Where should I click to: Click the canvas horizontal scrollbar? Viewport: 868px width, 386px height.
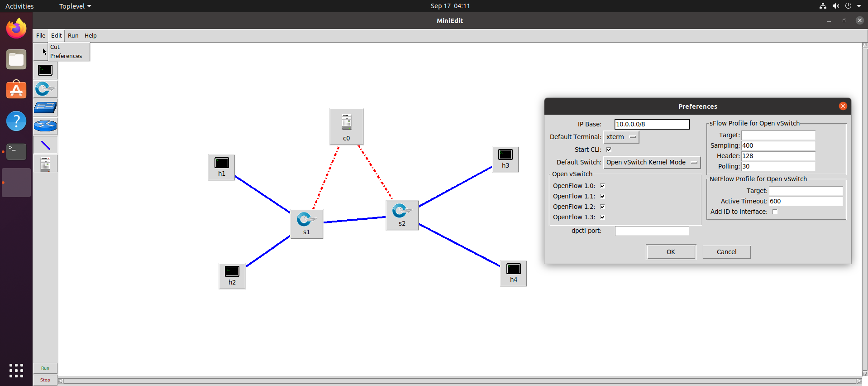(x=460, y=381)
